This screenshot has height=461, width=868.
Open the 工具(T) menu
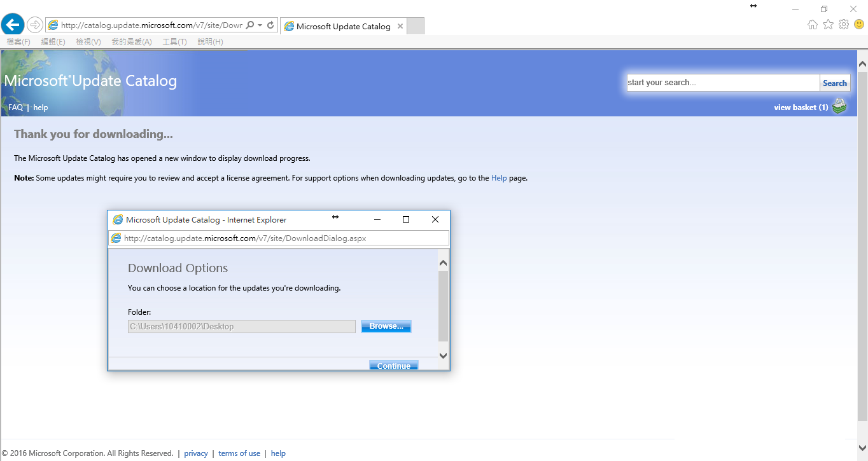coord(174,42)
